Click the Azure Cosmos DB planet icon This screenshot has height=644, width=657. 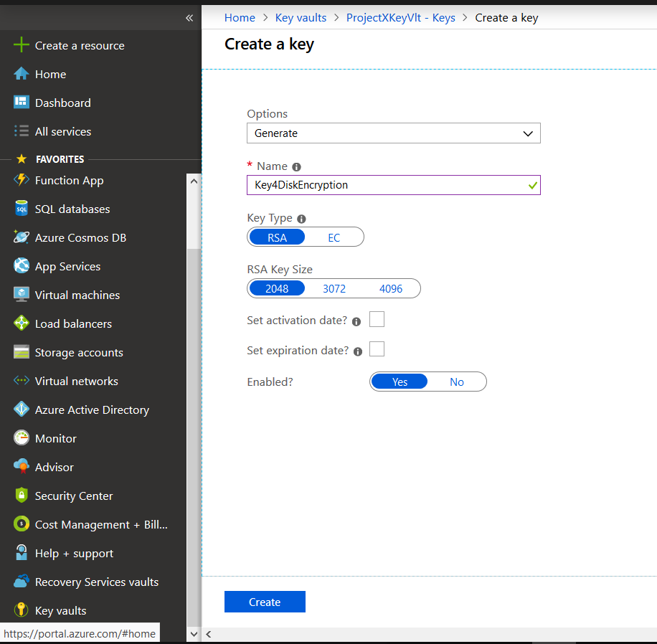coord(22,237)
